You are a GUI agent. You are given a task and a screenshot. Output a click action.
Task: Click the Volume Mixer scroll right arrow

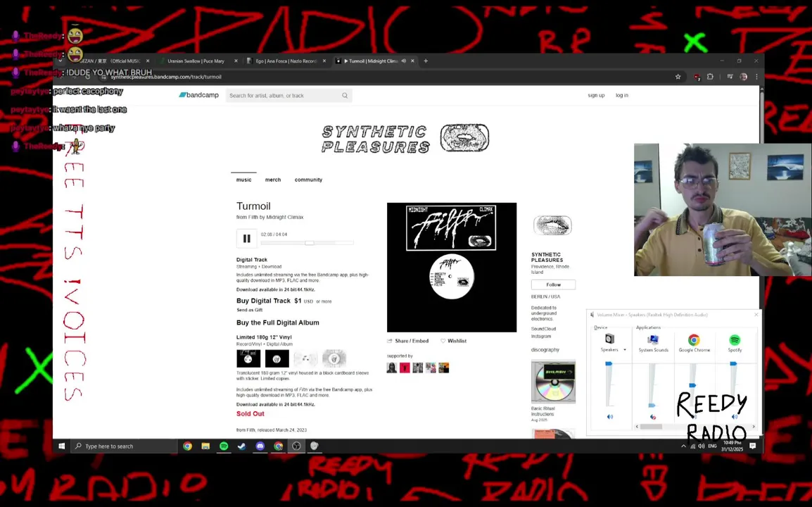click(754, 427)
